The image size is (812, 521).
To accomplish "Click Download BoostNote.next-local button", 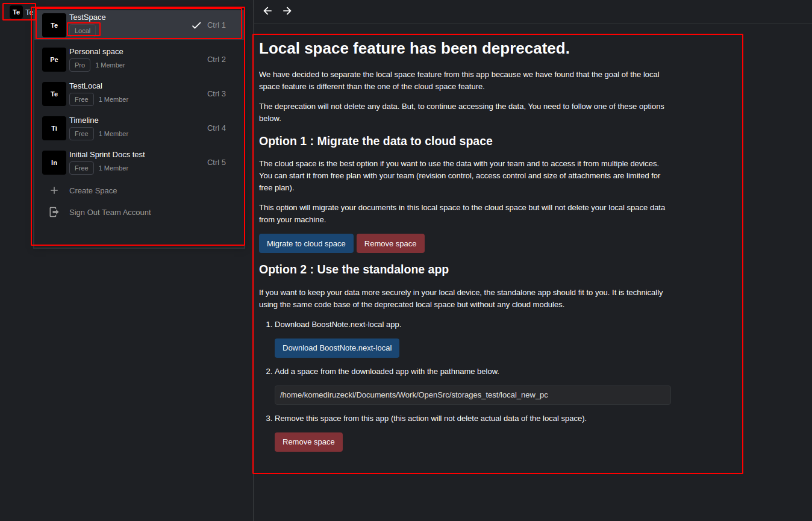I will click(x=337, y=348).
